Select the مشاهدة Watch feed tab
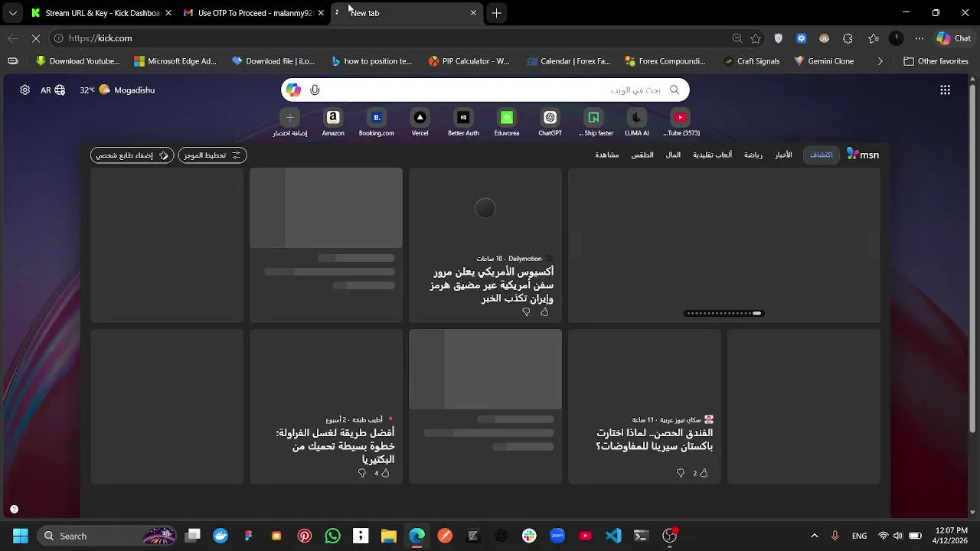 tap(607, 155)
